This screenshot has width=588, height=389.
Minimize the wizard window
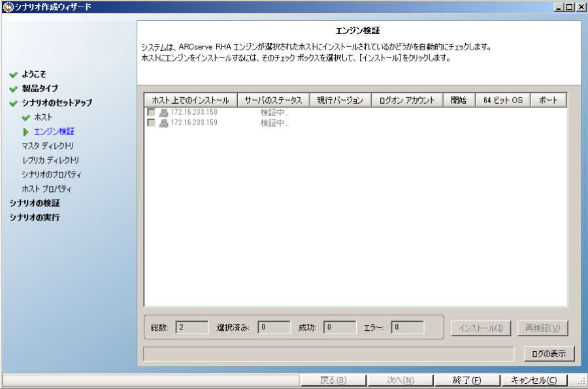[559, 7]
